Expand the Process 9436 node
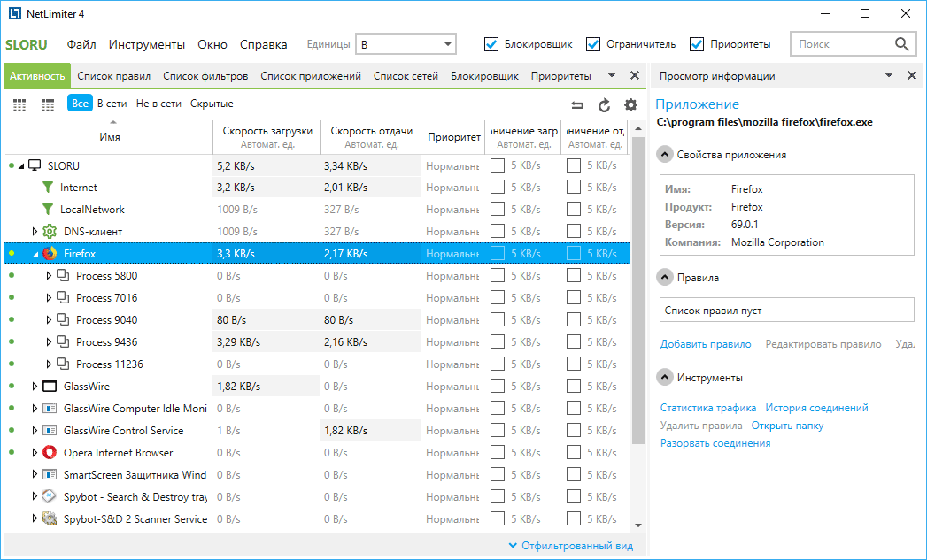Screen dimensions: 927x560 [x=49, y=342]
